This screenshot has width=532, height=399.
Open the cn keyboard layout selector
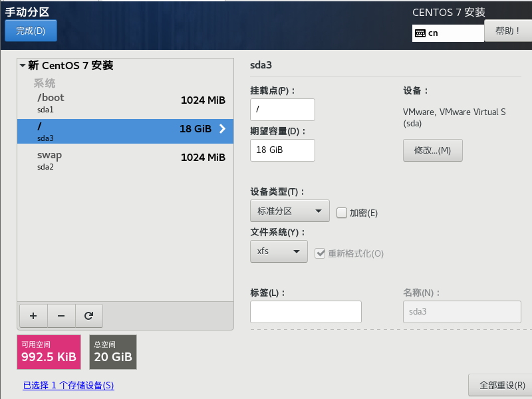click(x=448, y=32)
